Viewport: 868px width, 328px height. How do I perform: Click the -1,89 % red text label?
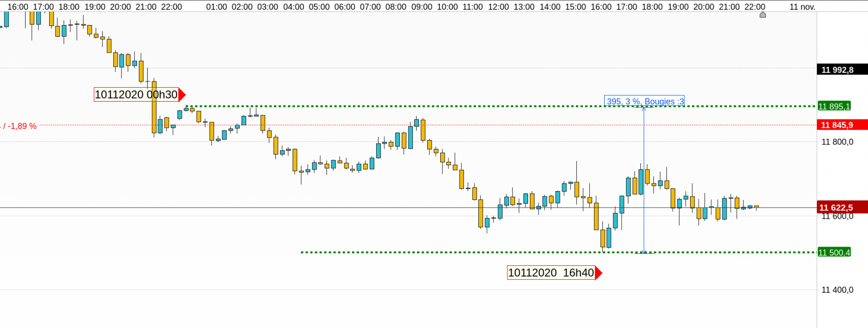click(19, 126)
